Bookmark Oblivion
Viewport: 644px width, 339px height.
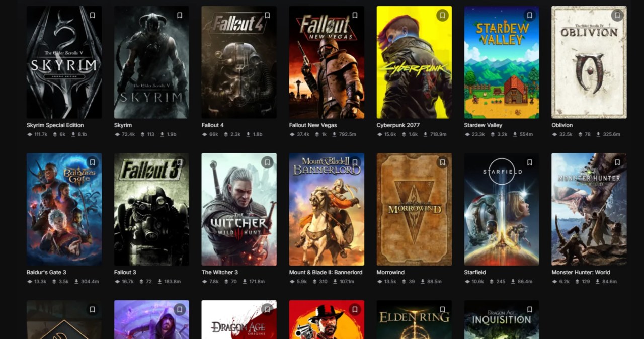click(x=617, y=15)
